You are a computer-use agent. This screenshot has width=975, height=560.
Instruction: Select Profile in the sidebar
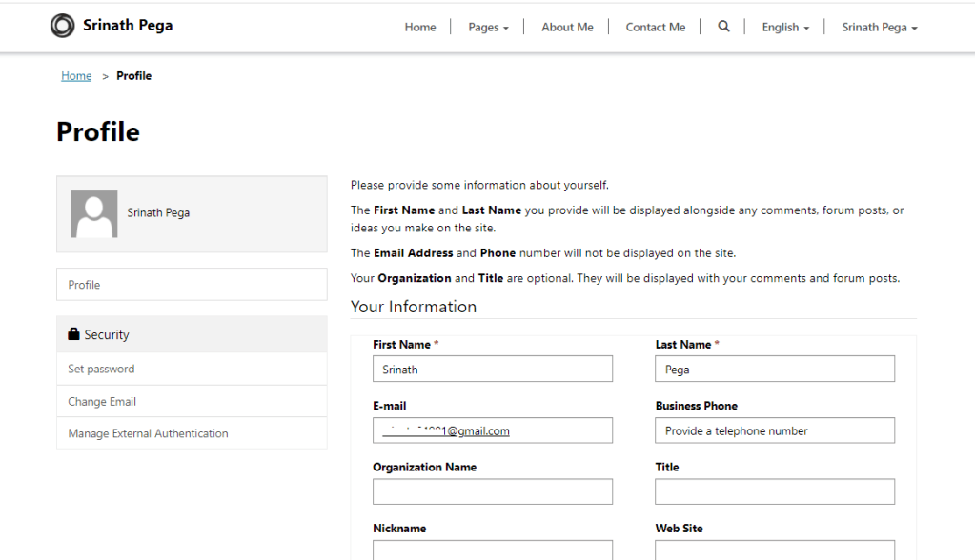pyautogui.click(x=192, y=285)
